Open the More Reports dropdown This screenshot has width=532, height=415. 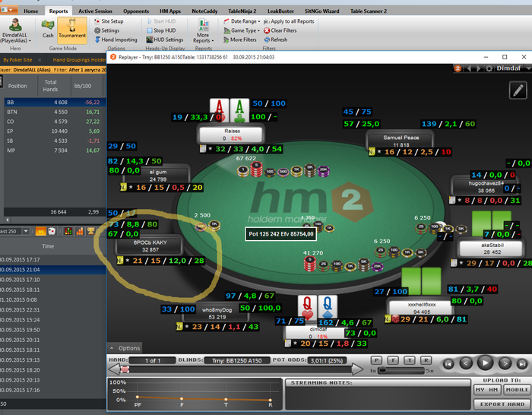tap(204, 31)
